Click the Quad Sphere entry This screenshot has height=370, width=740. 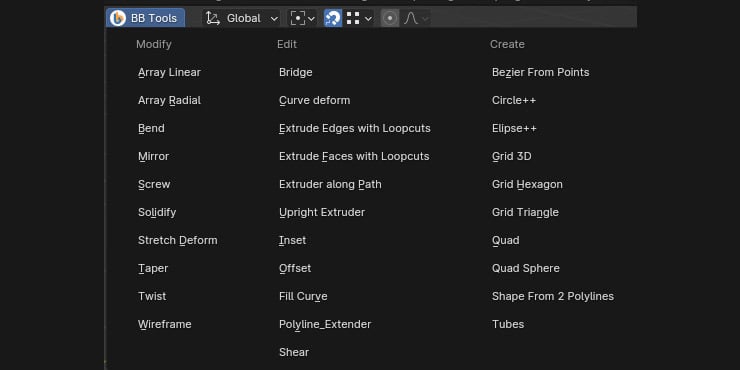(526, 268)
